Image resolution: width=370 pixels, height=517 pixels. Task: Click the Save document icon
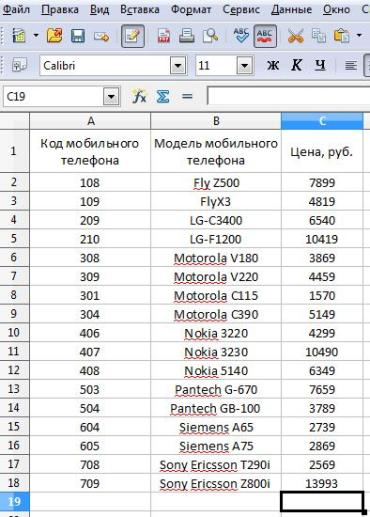pos(78,36)
